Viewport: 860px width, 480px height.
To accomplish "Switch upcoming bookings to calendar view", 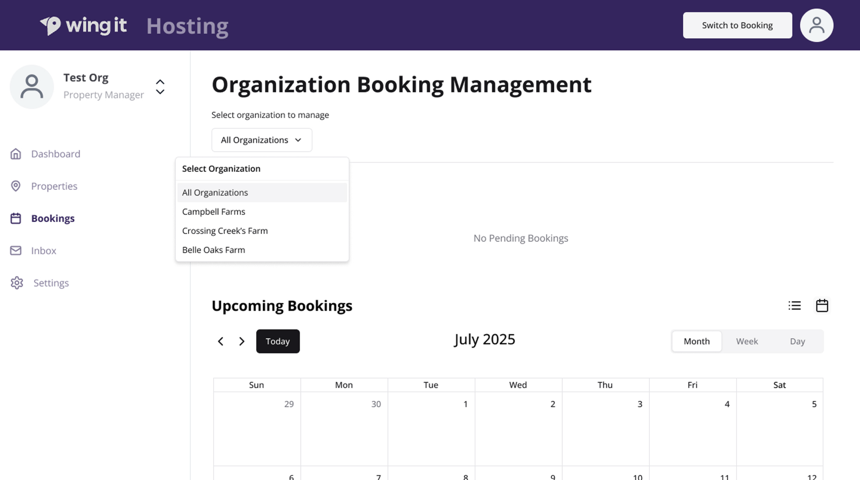I will 822,306.
